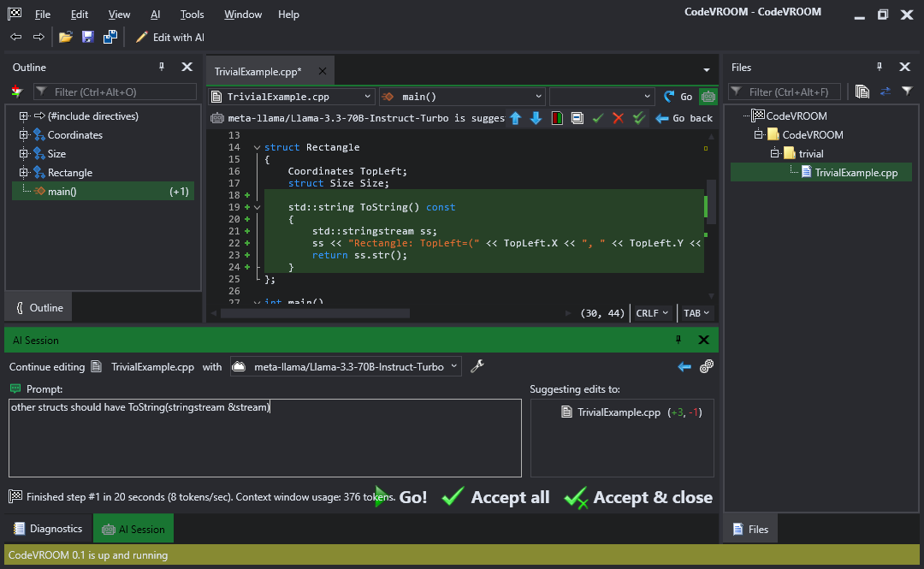Click Edit with AI in the toolbar
The image size is (924, 569).
[170, 37]
